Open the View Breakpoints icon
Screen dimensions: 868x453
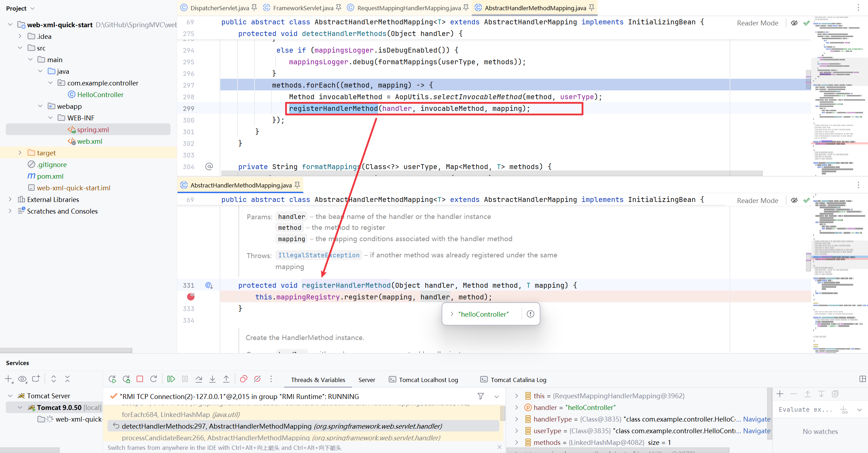244,379
